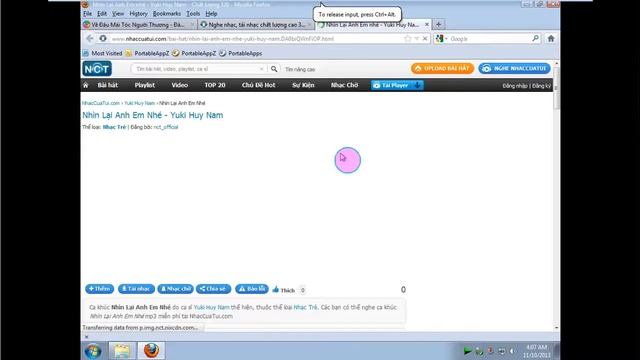Image resolution: width=640 pixels, height=360 pixels.
Task: Click the green play tray icon
Action: click(467, 351)
